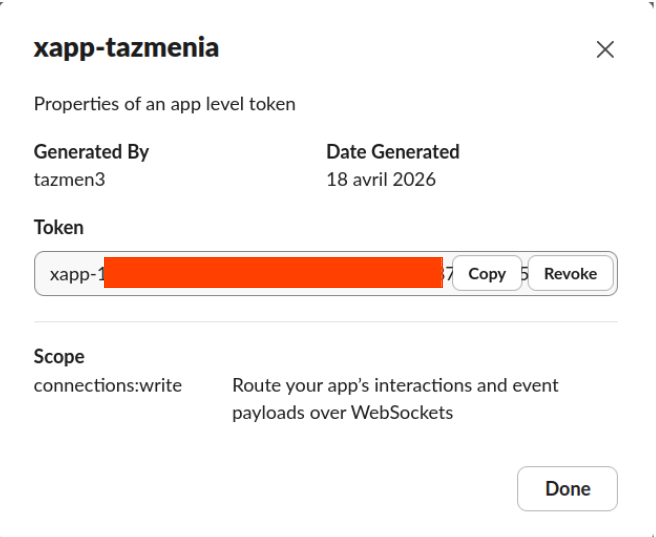Click the xapp-tazmenia dialog title
The height and width of the screenshot is (537, 656).
tap(126, 49)
